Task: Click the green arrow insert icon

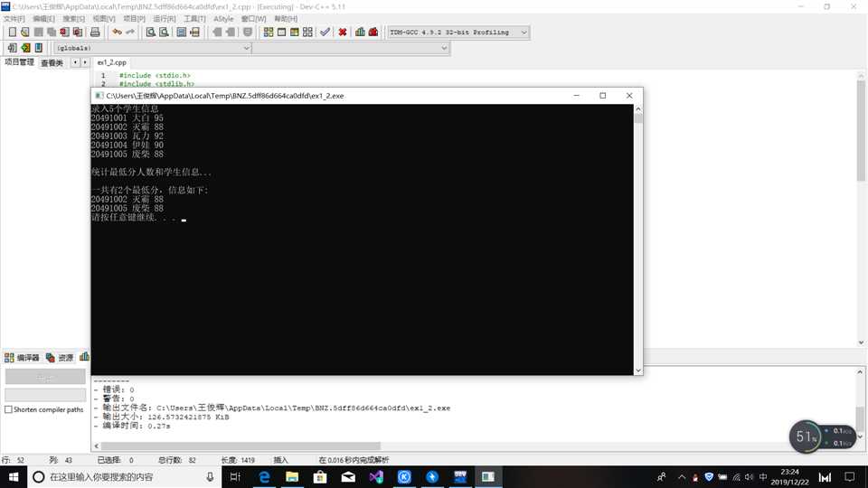Action: tap(25, 48)
